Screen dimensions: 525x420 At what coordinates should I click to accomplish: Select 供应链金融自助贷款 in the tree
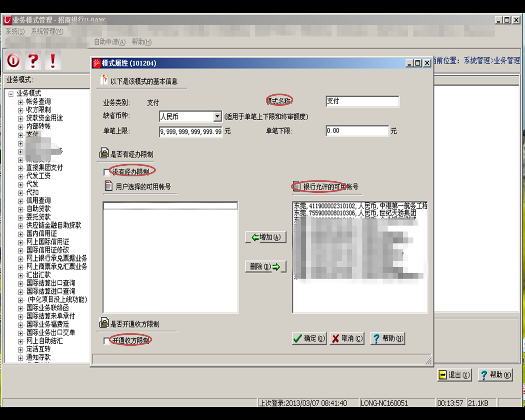pos(54,225)
